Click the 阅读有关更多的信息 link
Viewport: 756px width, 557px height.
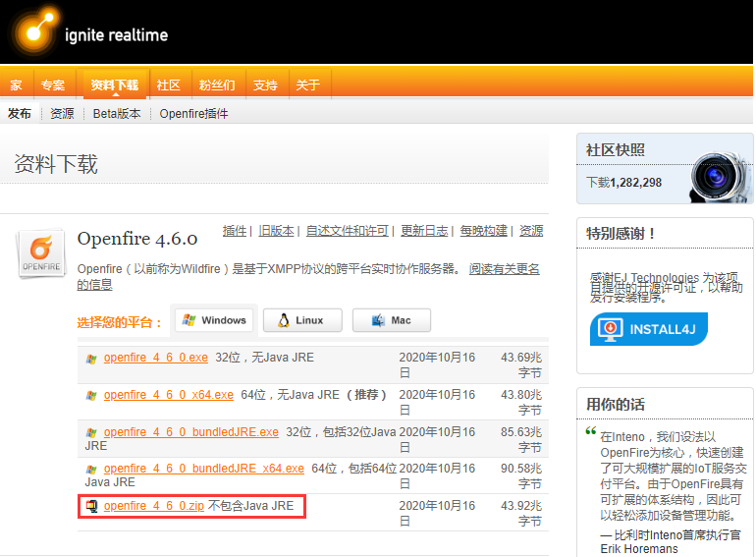point(504,269)
